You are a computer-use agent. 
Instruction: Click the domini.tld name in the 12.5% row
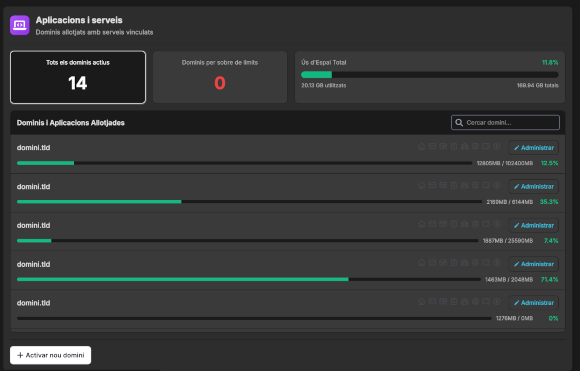click(x=33, y=148)
